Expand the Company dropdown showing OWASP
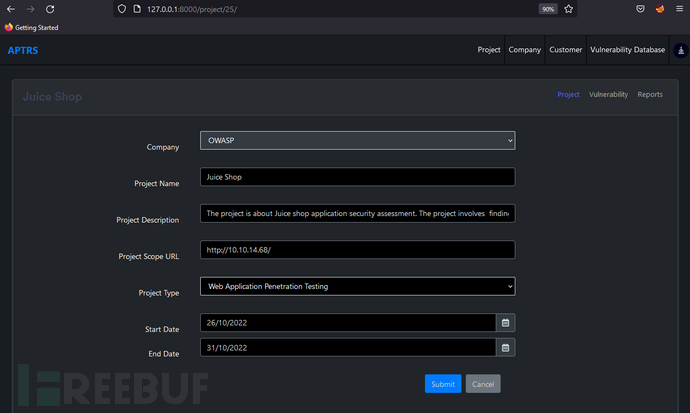This screenshot has height=413, width=690. click(x=357, y=141)
